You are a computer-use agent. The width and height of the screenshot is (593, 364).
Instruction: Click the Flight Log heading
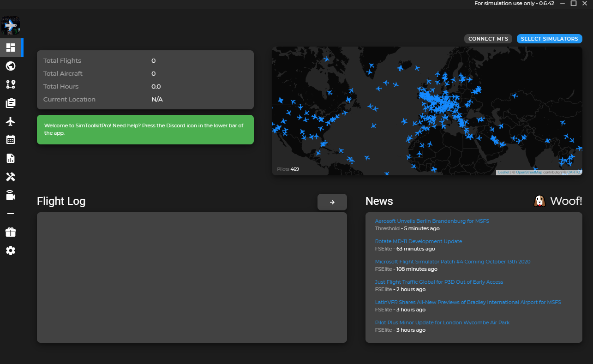(x=61, y=201)
